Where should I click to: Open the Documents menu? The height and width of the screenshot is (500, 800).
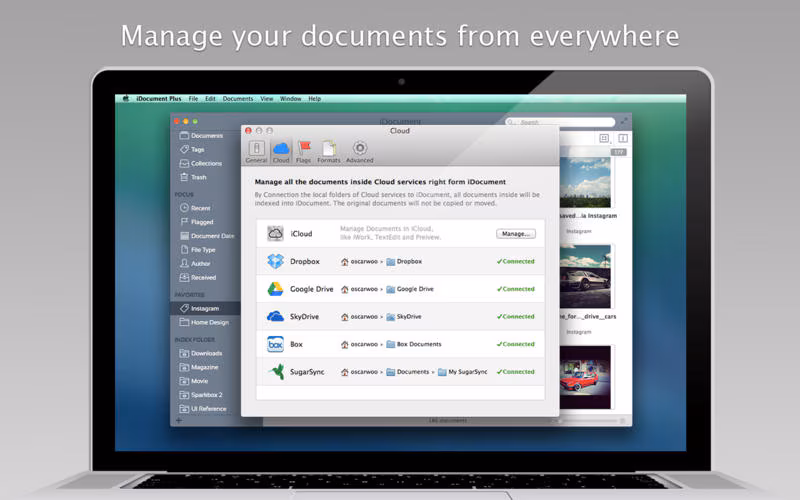click(x=238, y=98)
